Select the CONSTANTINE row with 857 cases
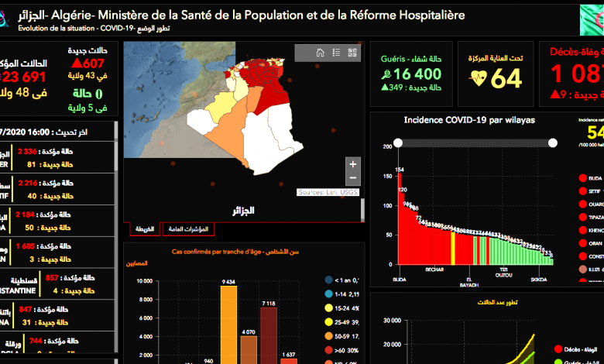 click(x=57, y=284)
